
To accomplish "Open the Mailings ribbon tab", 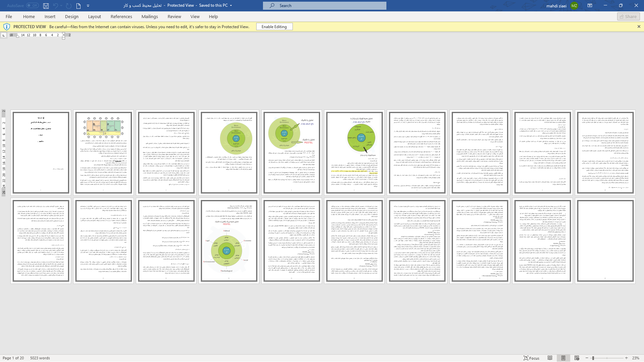I will pos(150,16).
